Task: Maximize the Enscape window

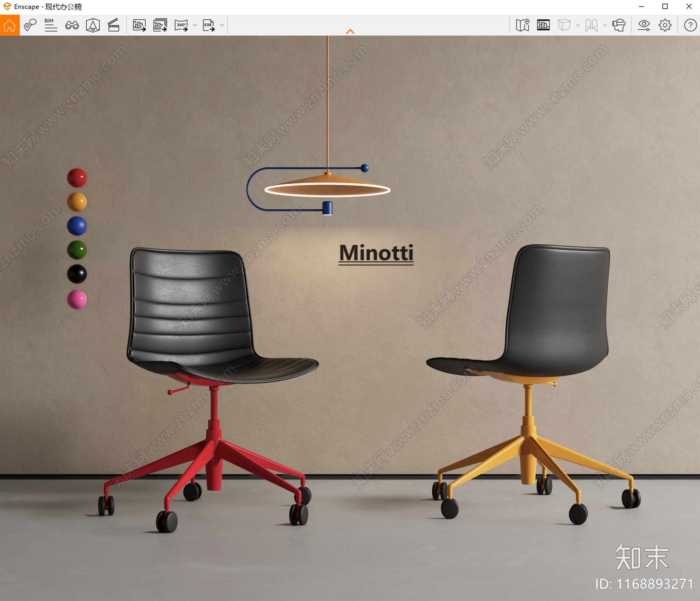Action: pos(665,6)
